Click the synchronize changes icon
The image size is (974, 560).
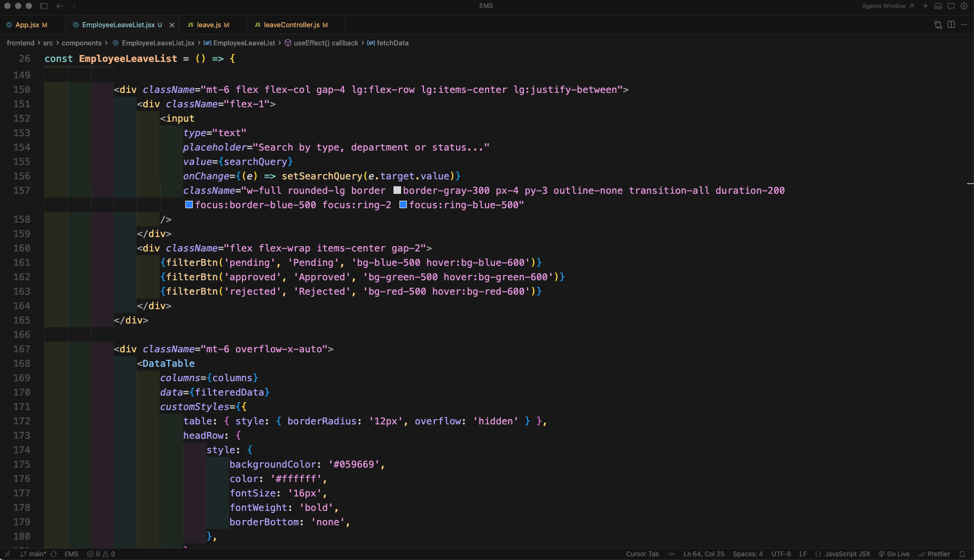(x=53, y=554)
